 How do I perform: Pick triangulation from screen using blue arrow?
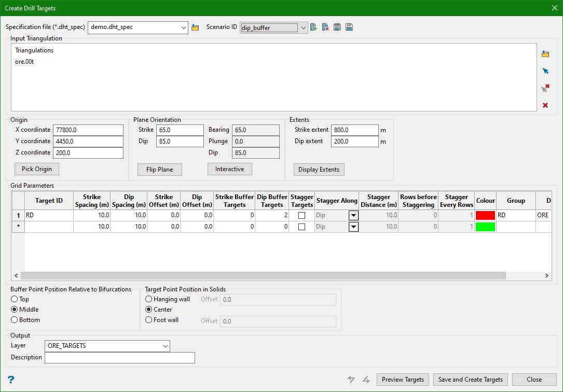pyautogui.click(x=545, y=71)
